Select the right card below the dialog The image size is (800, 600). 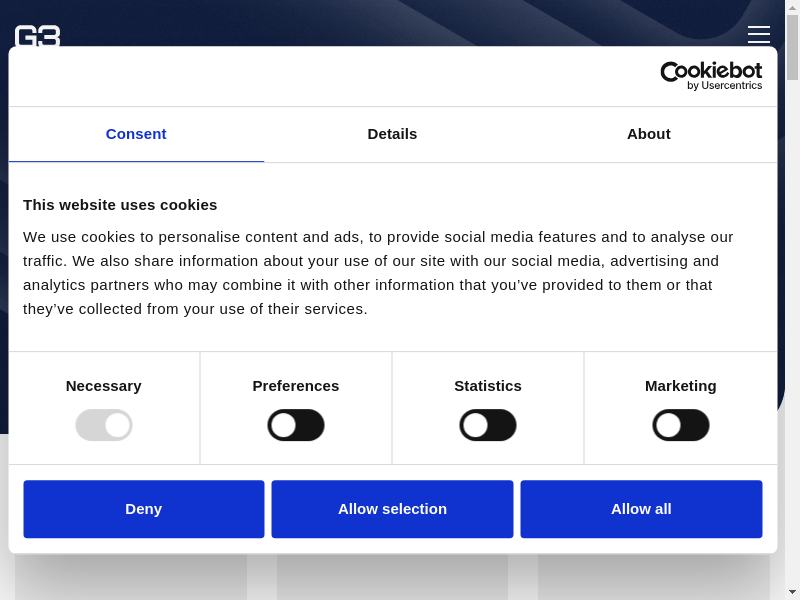(x=653, y=577)
